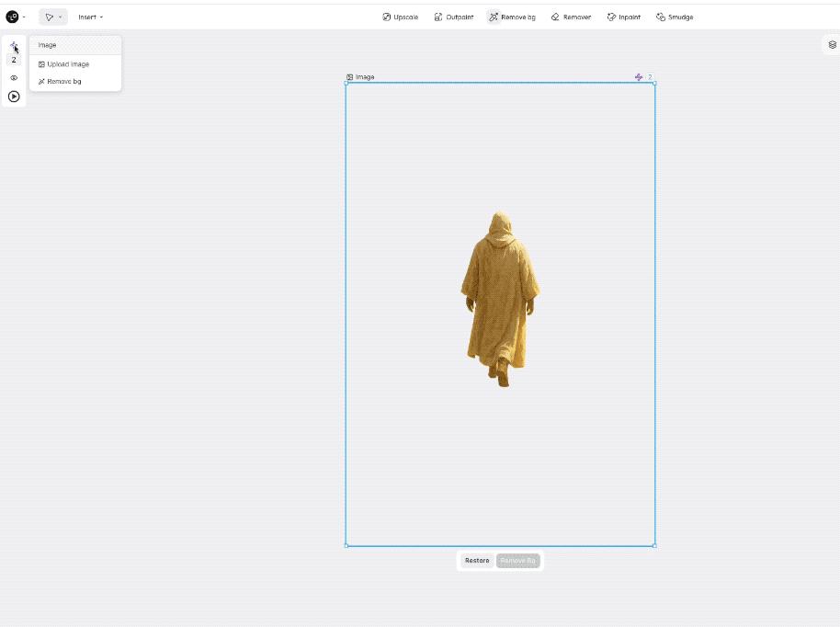840x627 pixels.
Task: Click the sparkle workflow icon in sidebar
Action: (14, 46)
